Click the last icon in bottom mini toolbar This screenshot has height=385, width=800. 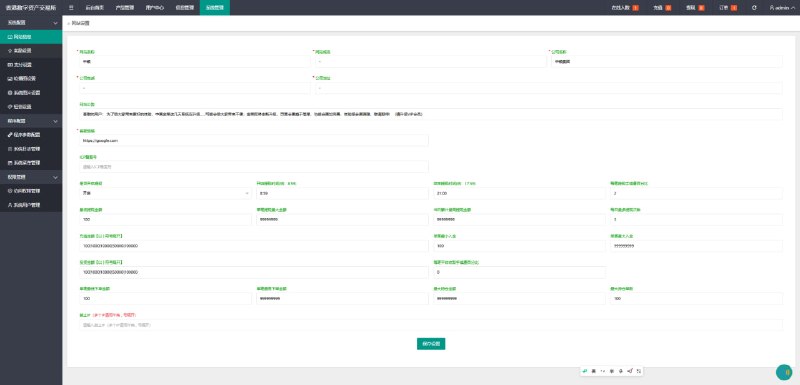coord(639,371)
